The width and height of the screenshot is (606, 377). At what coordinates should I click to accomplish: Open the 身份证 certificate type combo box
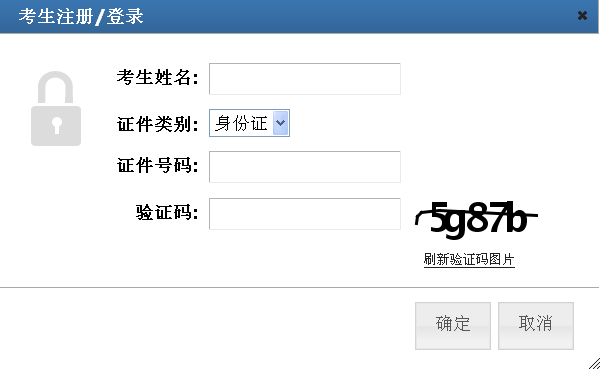coord(249,123)
